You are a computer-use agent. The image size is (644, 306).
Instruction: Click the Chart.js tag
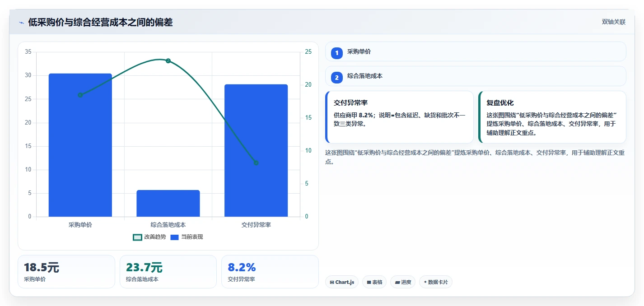point(342,282)
